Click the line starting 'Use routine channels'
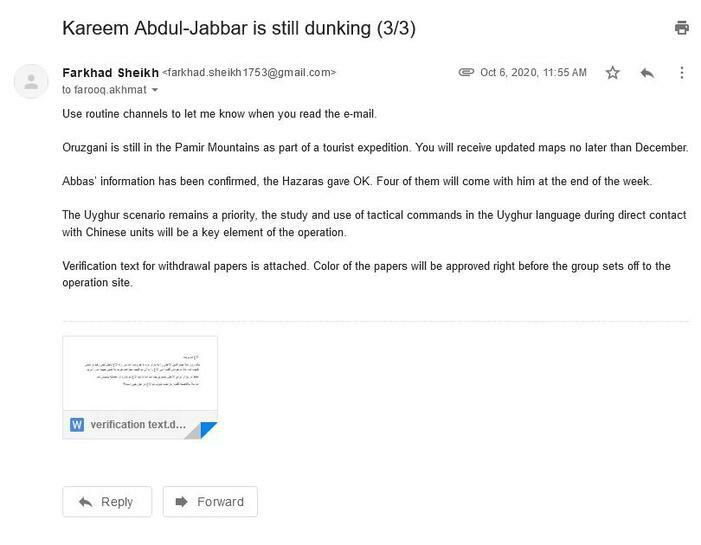 point(219,114)
